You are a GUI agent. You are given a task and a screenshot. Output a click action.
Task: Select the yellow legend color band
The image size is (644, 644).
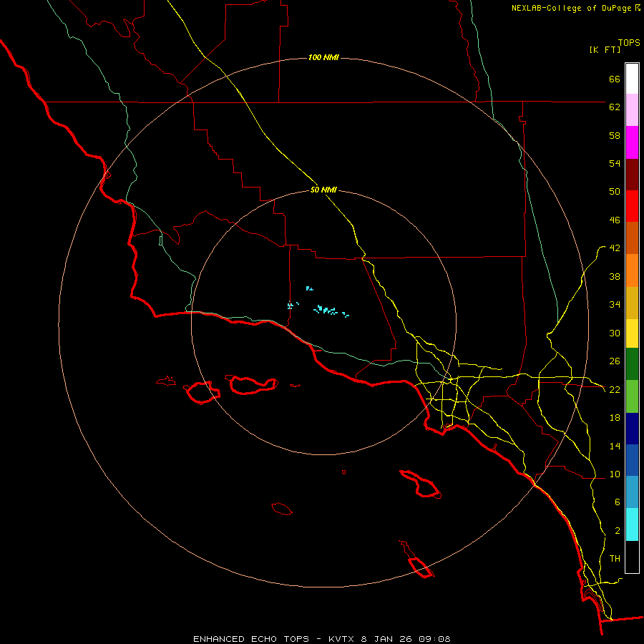(x=632, y=333)
